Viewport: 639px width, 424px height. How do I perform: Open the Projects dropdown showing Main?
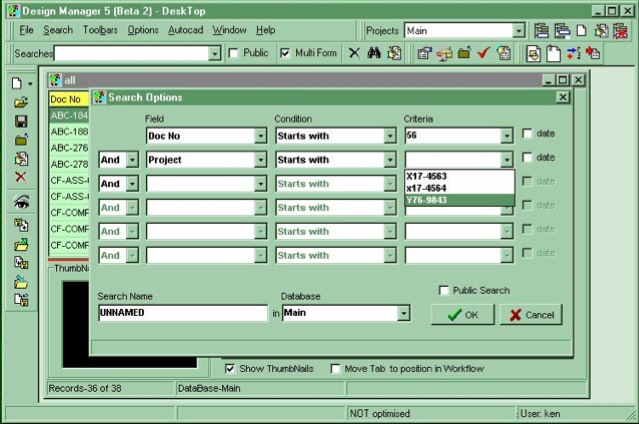click(x=518, y=31)
